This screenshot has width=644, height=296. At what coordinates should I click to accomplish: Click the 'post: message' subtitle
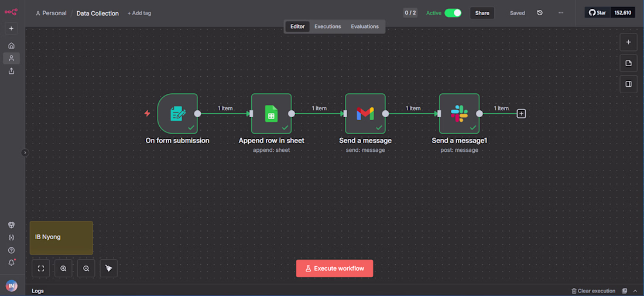[459, 150]
